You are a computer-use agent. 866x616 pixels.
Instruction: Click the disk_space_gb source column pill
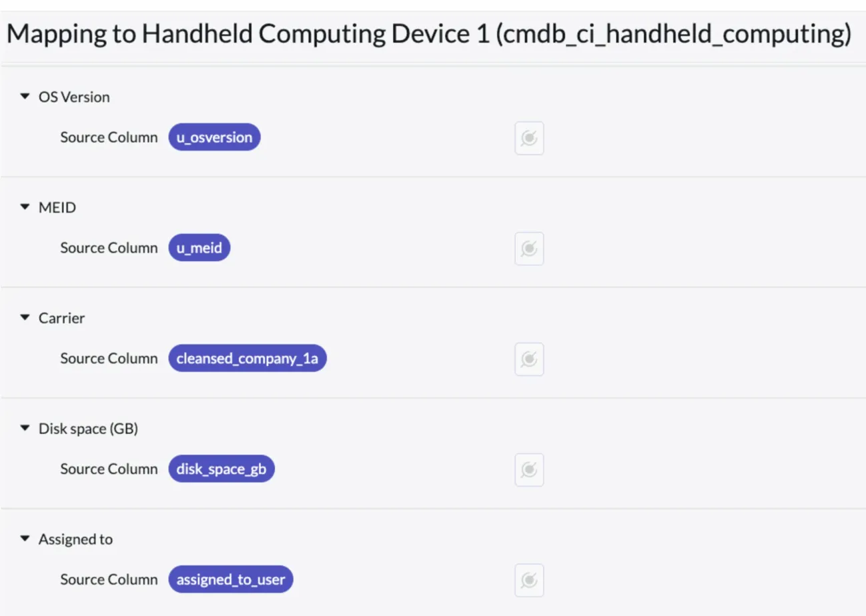[x=222, y=469]
